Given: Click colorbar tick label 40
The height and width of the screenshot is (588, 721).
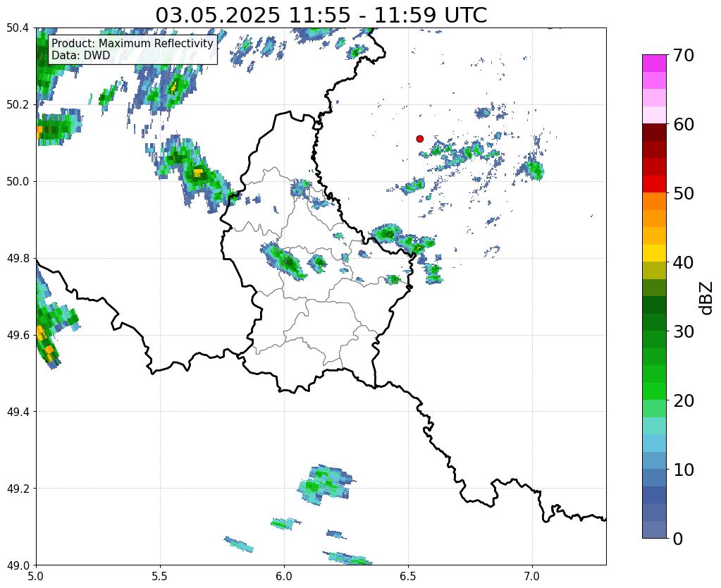Looking at the screenshot, I should [684, 262].
